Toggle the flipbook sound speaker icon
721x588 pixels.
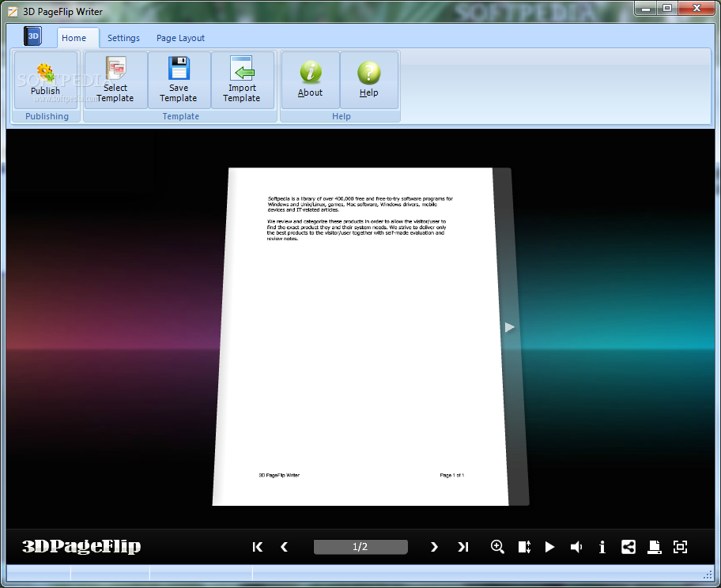(x=576, y=547)
